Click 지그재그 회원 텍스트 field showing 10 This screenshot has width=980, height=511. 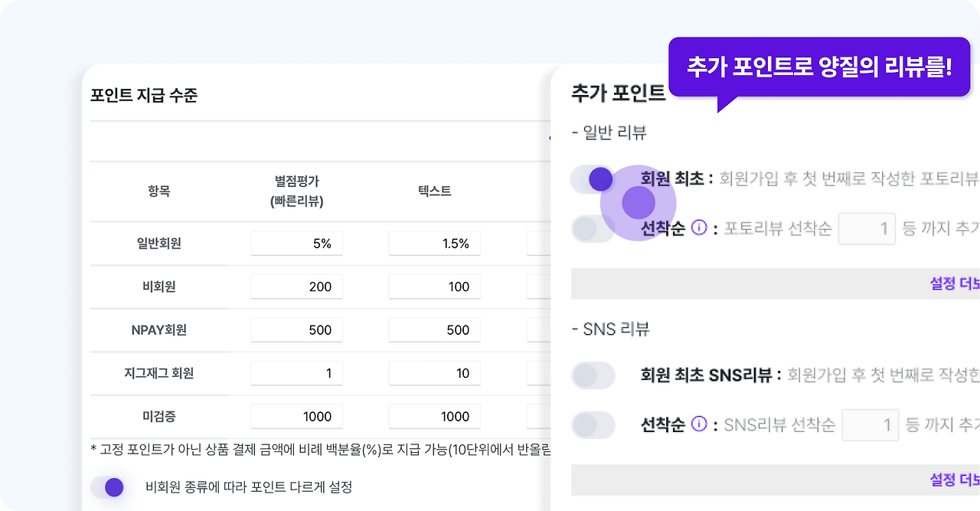(435, 373)
